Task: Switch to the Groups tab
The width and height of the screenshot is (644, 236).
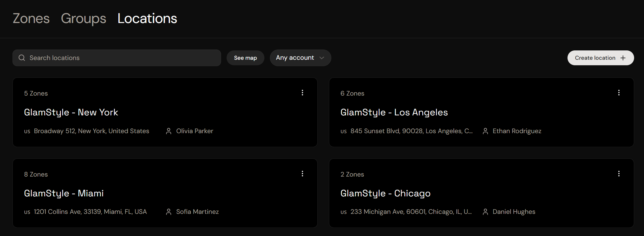Action: point(83,19)
